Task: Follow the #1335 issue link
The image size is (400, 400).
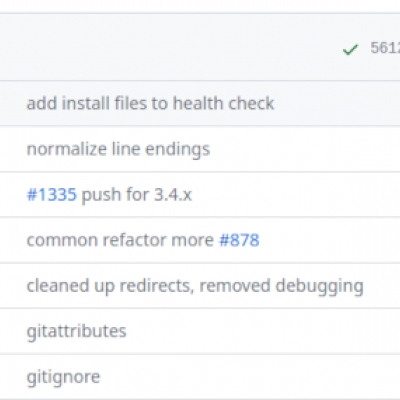Action: pyautogui.click(x=52, y=194)
